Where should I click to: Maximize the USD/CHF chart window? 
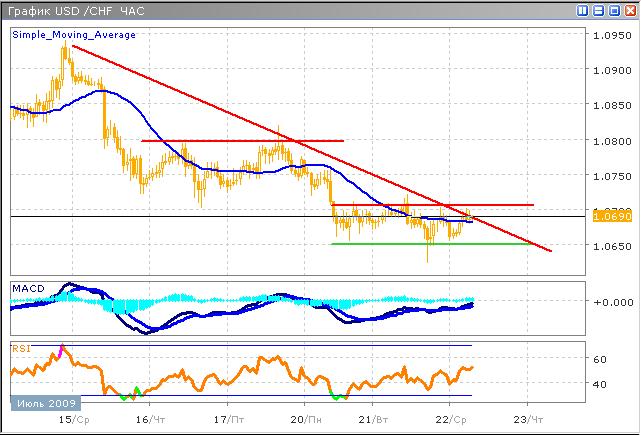(x=612, y=10)
